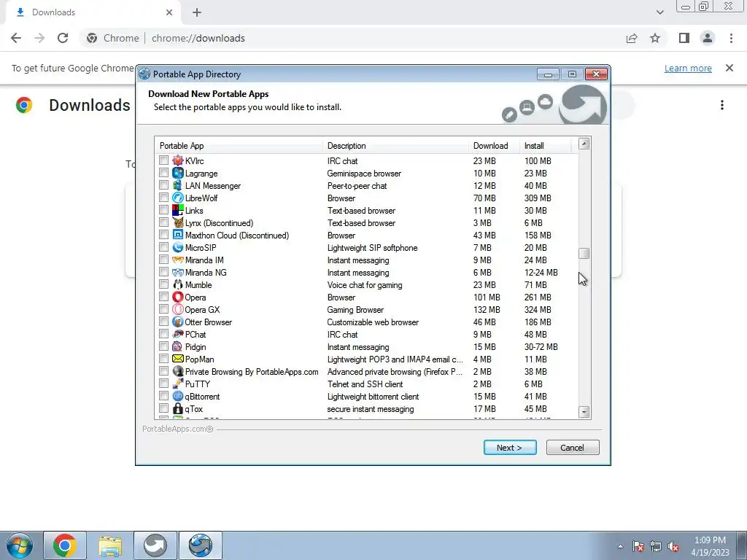Click the Private Browsing app icon

[178, 371]
